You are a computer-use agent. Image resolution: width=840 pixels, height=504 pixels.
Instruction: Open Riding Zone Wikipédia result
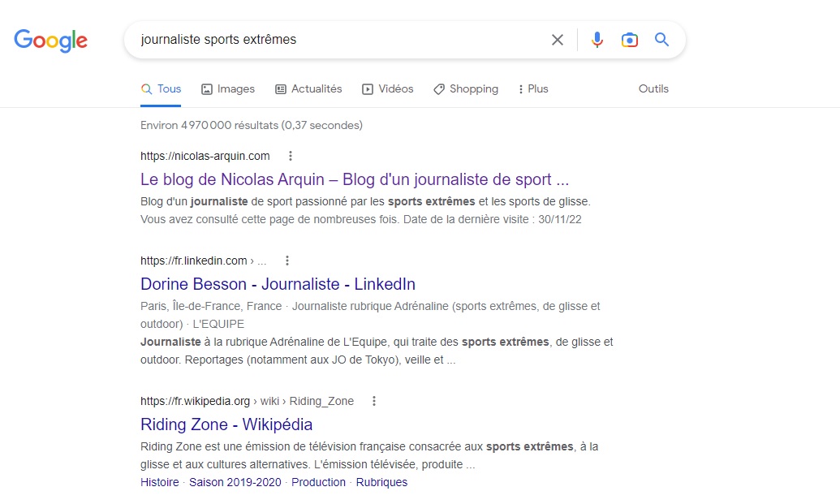226,424
